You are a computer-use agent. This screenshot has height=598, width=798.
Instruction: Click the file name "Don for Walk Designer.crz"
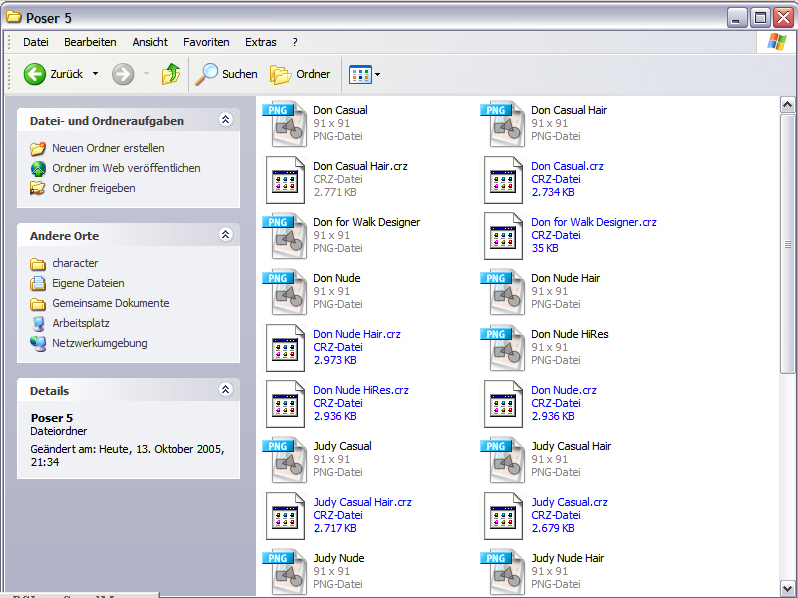(593, 222)
